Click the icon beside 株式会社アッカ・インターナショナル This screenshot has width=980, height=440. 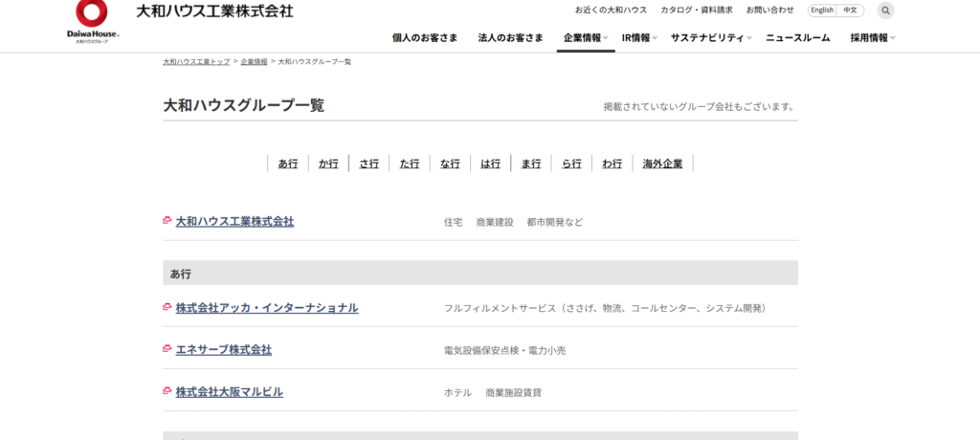coord(167,307)
